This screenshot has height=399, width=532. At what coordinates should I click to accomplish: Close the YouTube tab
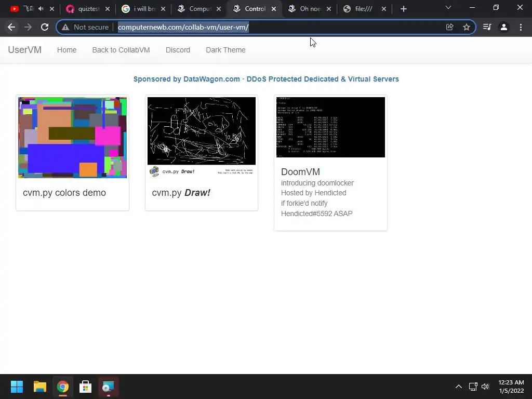(52, 9)
